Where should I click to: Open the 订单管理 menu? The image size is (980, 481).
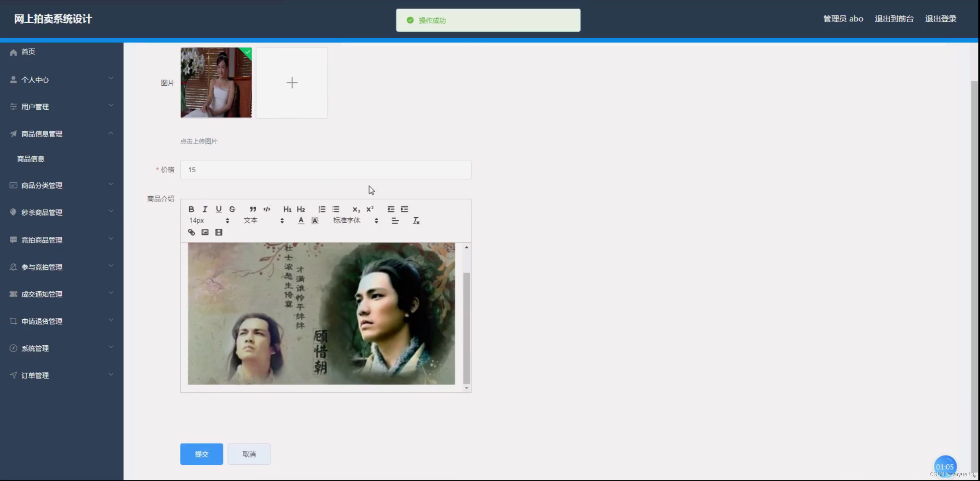coord(62,375)
